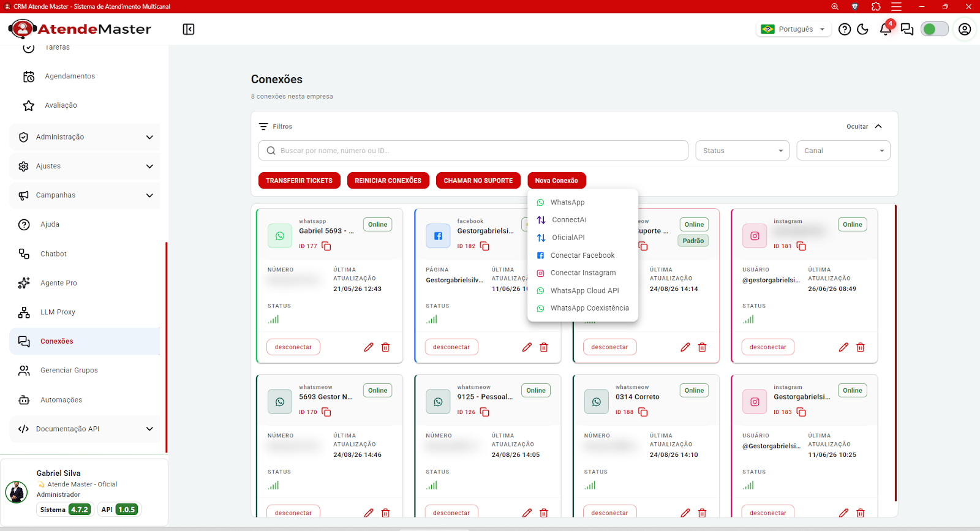Toggle the green status switch in header
Screen dimensions: 980x531
point(935,29)
